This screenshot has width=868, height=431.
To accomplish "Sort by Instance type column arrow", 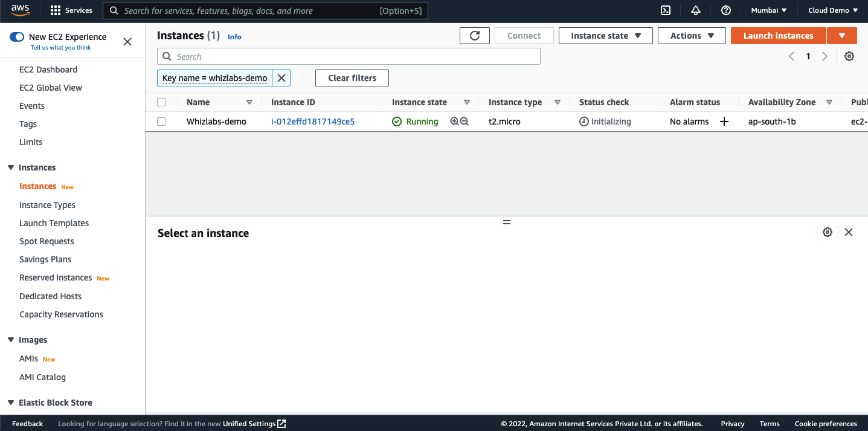I will click(558, 102).
